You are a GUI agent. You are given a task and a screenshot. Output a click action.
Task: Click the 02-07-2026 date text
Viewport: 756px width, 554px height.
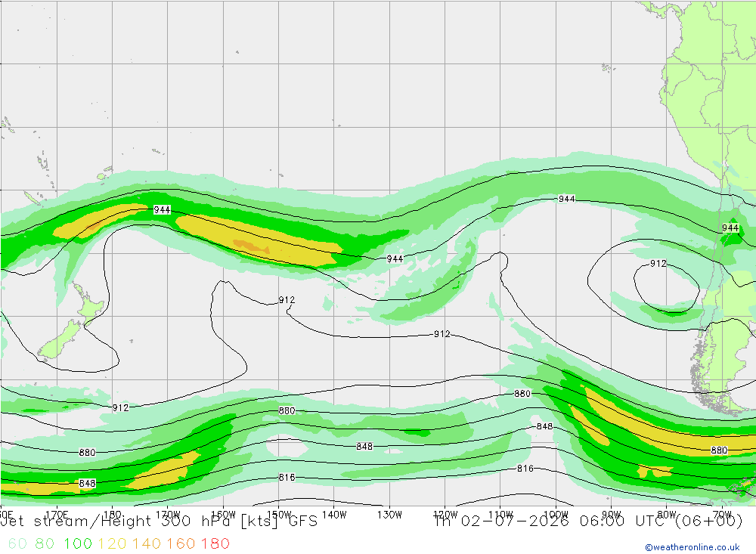click(x=515, y=522)
